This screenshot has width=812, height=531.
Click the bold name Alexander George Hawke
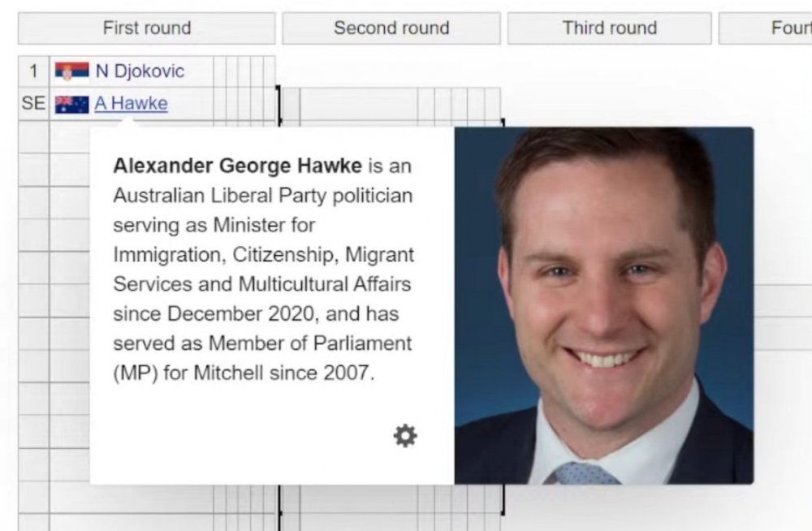237,166
